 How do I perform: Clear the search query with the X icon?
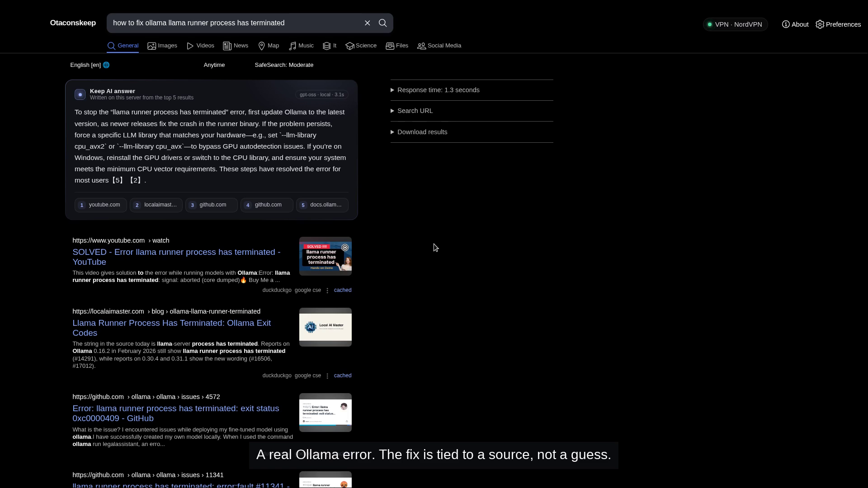(x=368, y=23)
